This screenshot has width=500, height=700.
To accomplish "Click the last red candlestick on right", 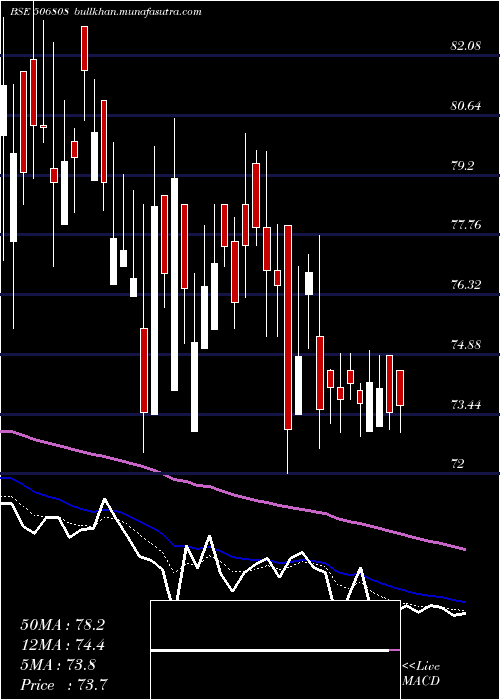I will [400, 388].
